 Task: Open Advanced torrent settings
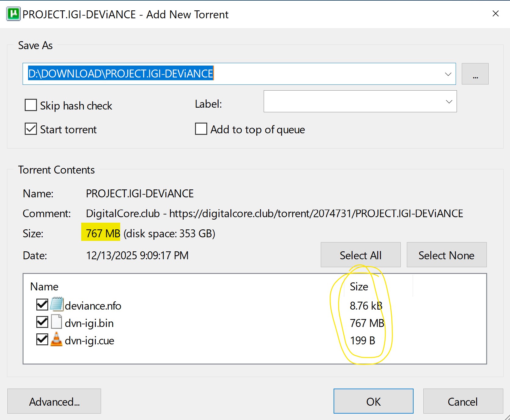[x=54, y=401]
